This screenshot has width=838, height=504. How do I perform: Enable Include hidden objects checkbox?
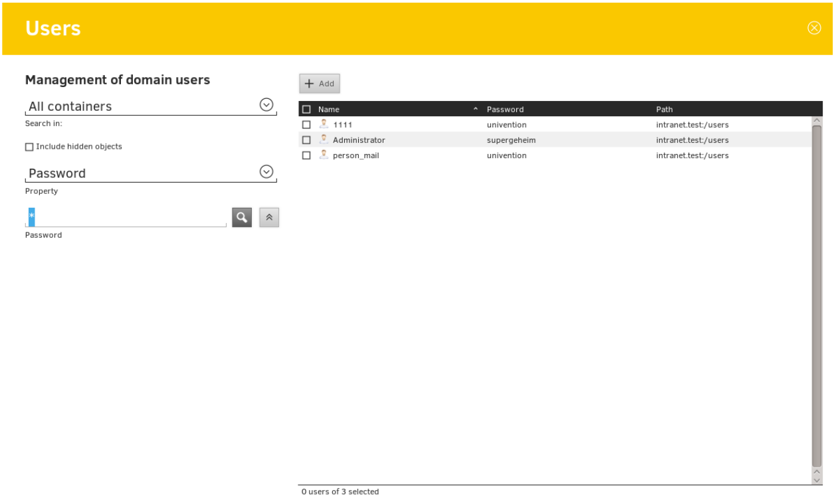(x=29, y=147)
